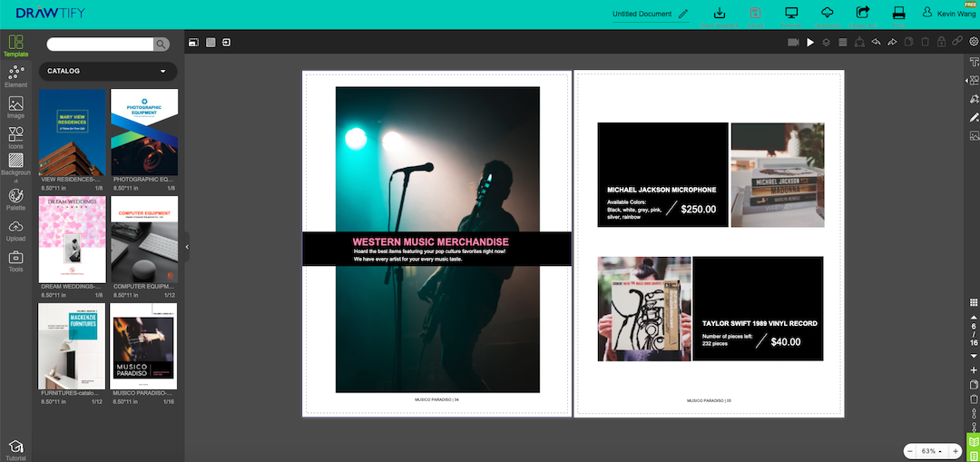
Task: Click the image tool on right bar
Action: (x=974, y=135)
